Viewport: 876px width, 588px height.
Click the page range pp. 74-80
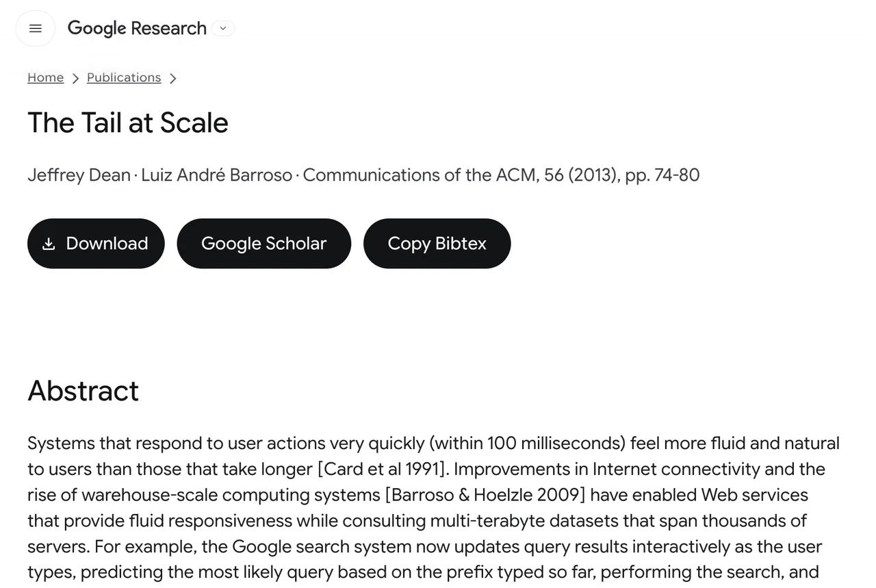(x=662, y=175)
